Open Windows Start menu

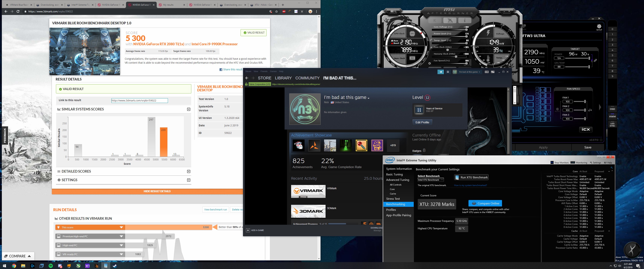[x=4, y=266]
